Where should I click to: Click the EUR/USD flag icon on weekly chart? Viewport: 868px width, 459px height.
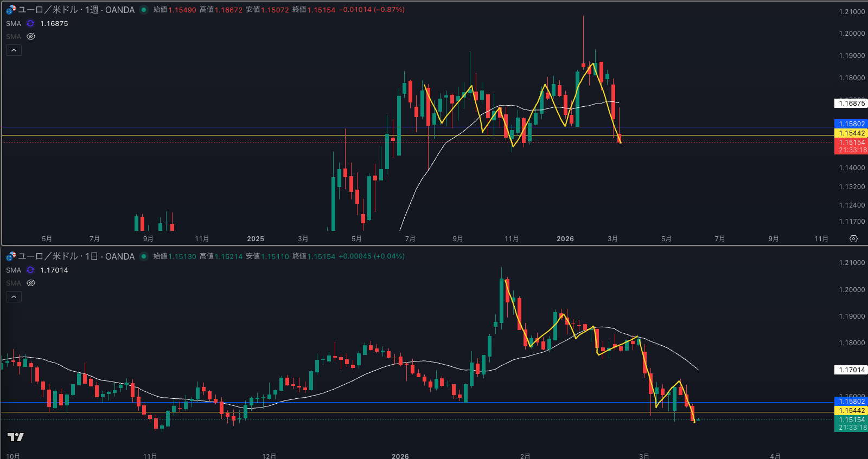[x=11, y=10]
